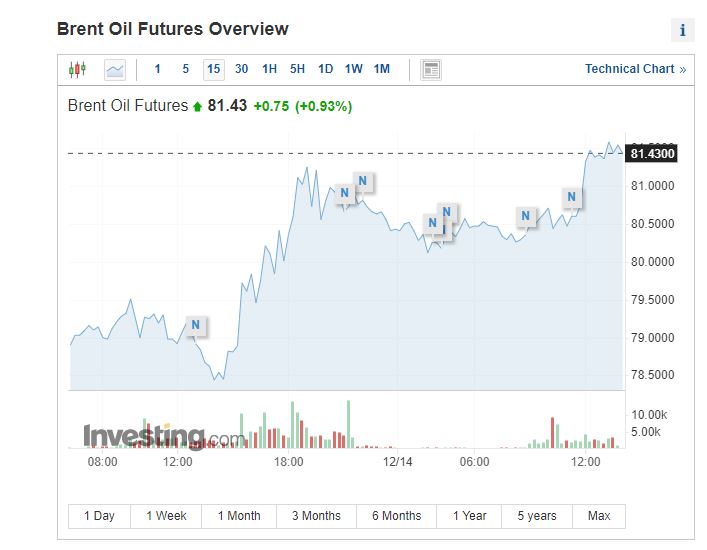Click the 81.4300 current price label

(653, 153)
